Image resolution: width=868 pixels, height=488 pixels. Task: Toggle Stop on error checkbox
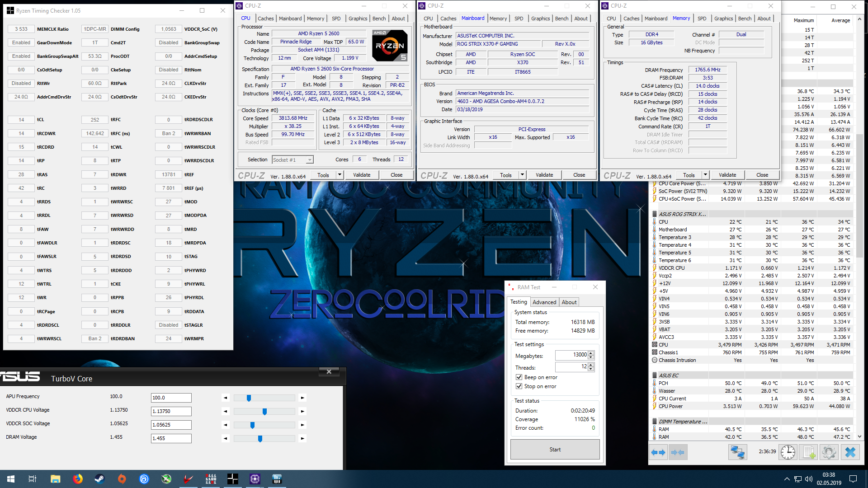pyautogui.click(x=519, y=386)
